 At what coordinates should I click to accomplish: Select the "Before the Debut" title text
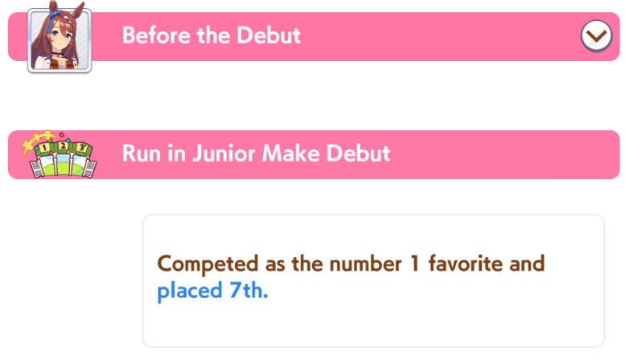click(x=211, y=36)
